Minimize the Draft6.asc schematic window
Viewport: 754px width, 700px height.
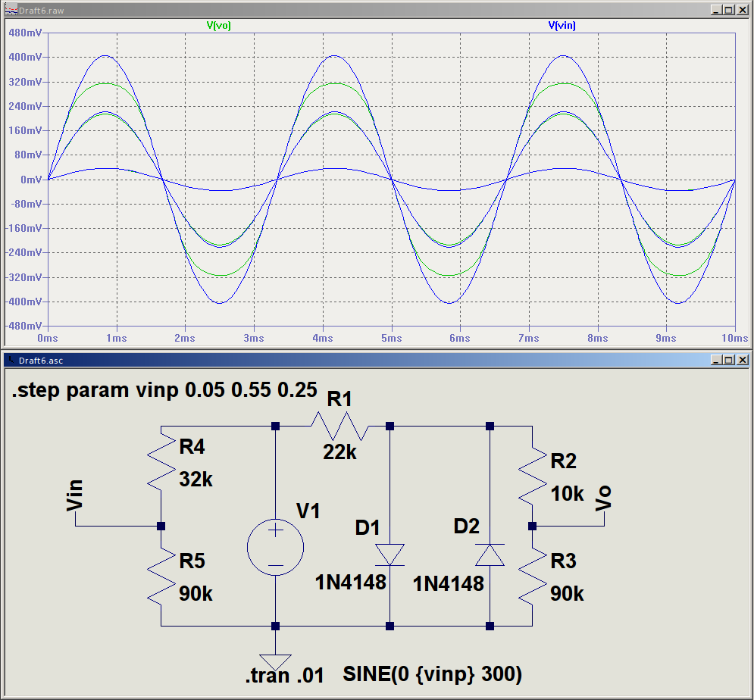point(717,360)
